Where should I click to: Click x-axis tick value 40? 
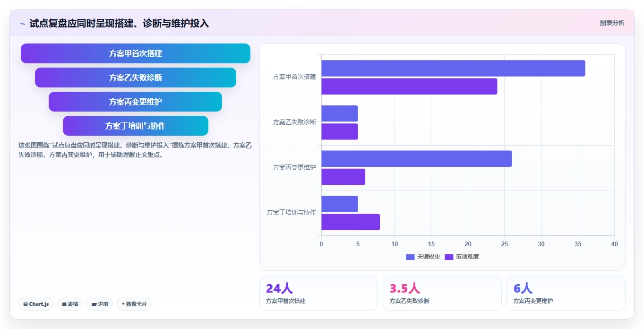click(x=614, y=244)
